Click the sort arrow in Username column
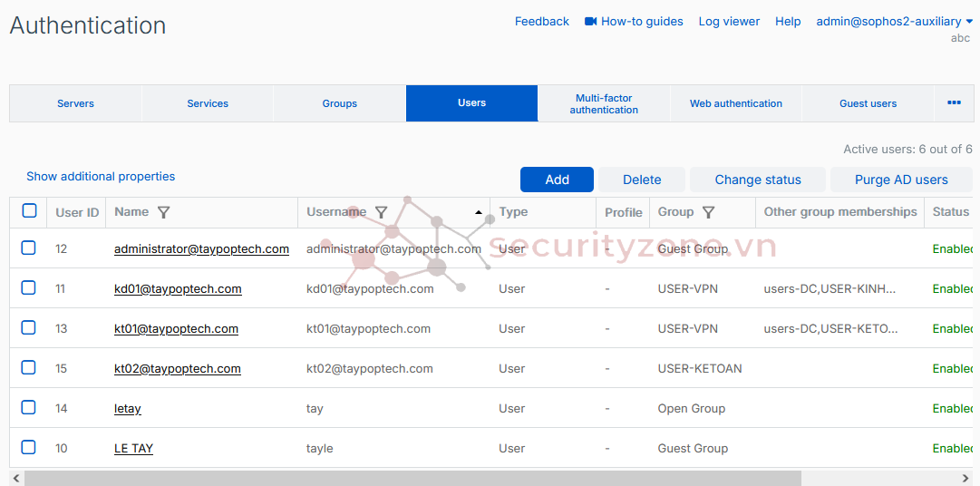 coord(479,212)
